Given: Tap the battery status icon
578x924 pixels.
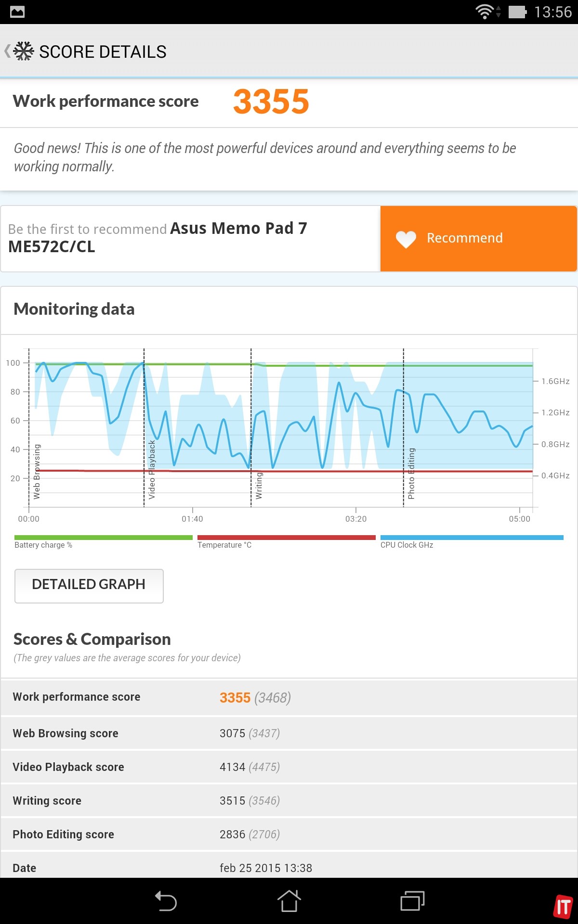Looking at the screenshot, I should 517,12.
